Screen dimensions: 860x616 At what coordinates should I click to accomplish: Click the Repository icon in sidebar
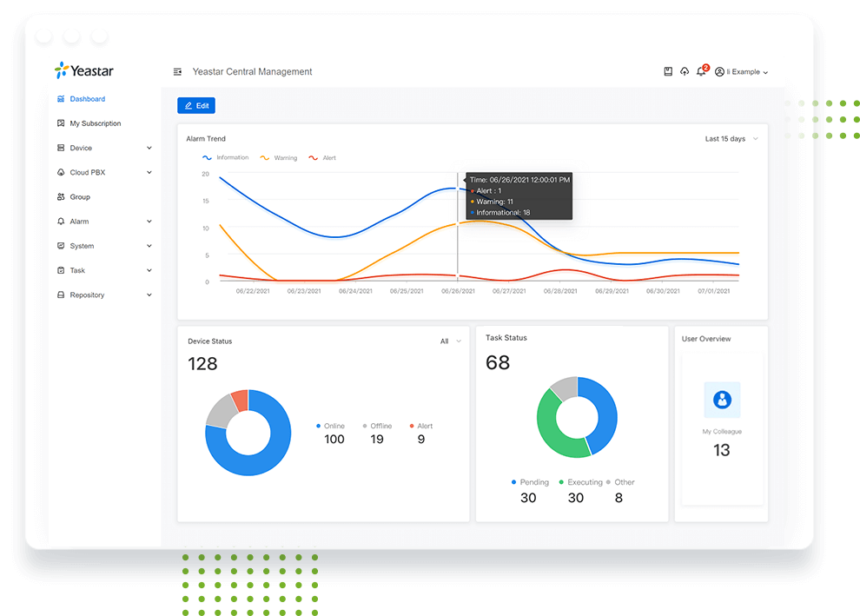click(x=61, y=295)
